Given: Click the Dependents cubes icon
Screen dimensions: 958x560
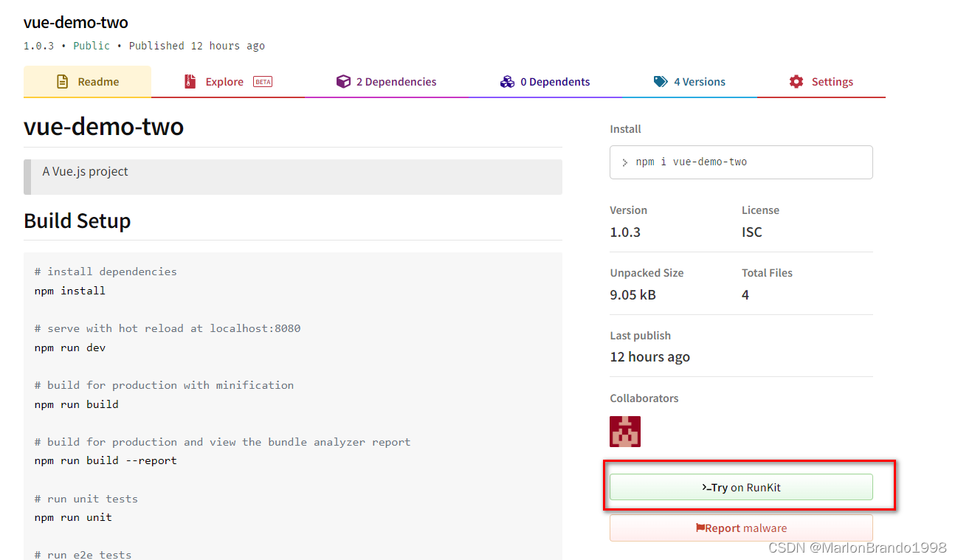Looking at the screenshot, I should point(507,82).
